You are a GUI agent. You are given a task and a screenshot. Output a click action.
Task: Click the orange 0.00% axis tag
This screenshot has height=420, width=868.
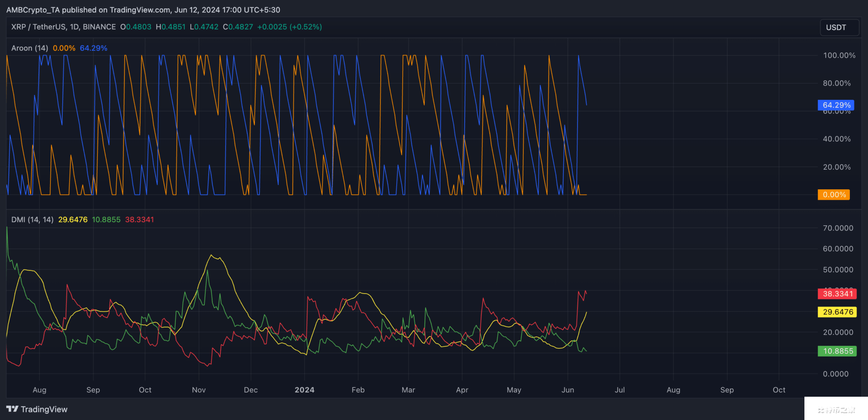[x=834, y=195]
